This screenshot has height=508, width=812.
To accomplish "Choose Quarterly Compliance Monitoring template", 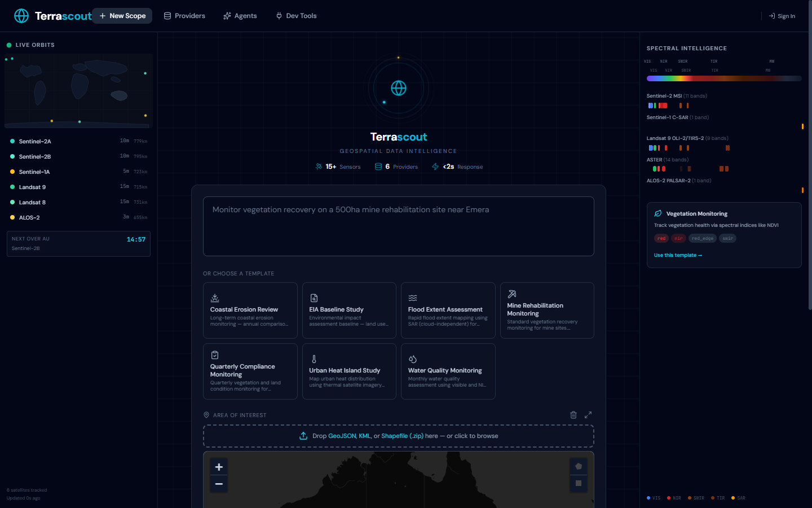I will 250,371.
